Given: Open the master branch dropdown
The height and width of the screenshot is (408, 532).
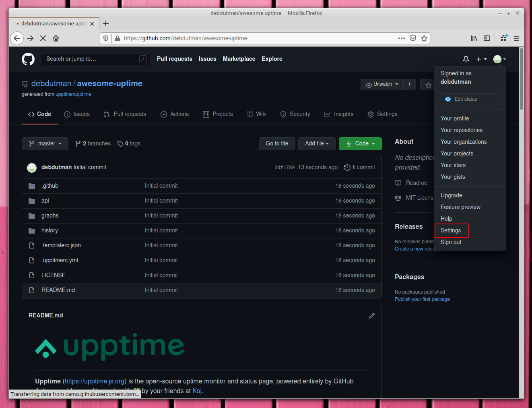Looking at the screenshot, I should (45, 143).
